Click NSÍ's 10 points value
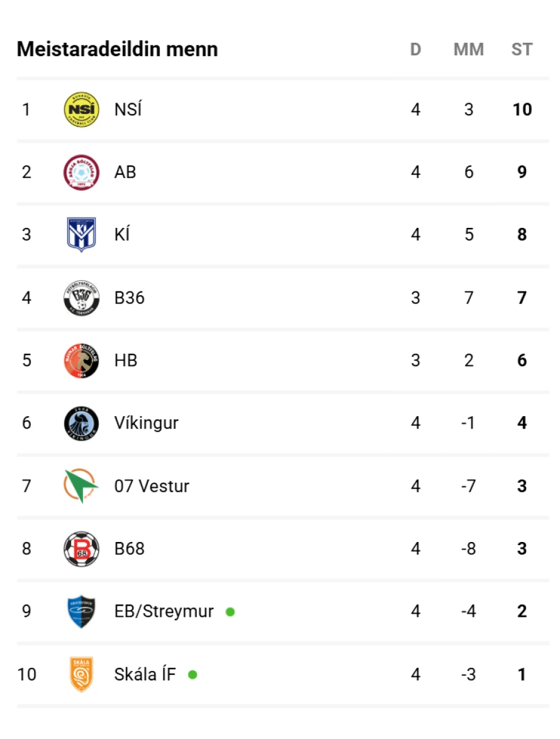 [x=522, y=110]
